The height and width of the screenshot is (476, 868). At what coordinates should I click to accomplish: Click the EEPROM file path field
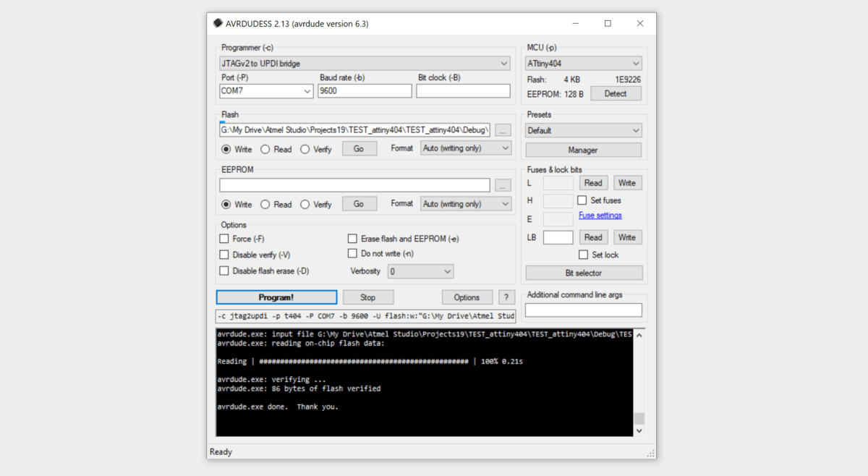(355, 185)
